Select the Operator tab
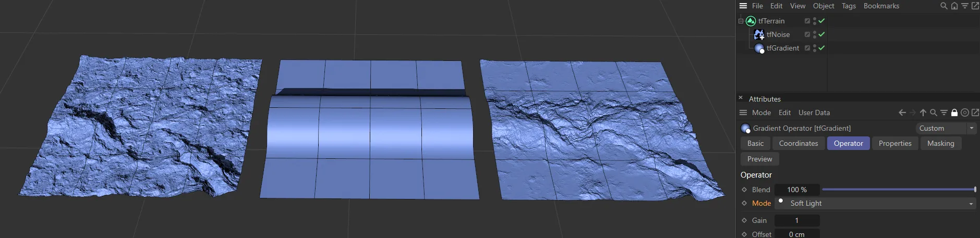The width and height of the screenshot is (980, 238). click(848, 143)
